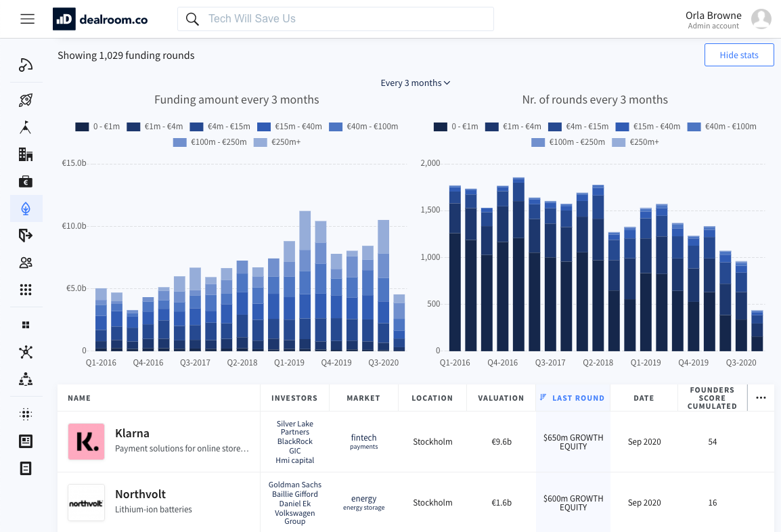
Task: Toggle €250m+ series in Nr. of rounds legend
Action: click(635, 142)
